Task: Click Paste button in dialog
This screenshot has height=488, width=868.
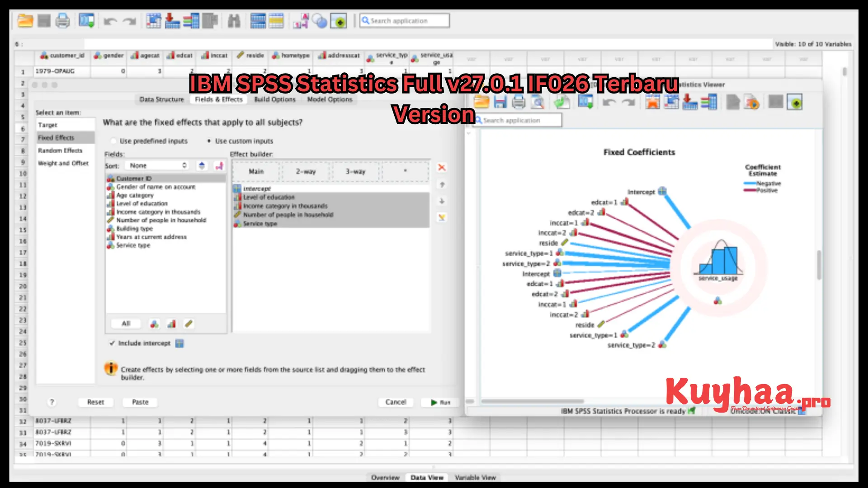Action: (140, 402)
